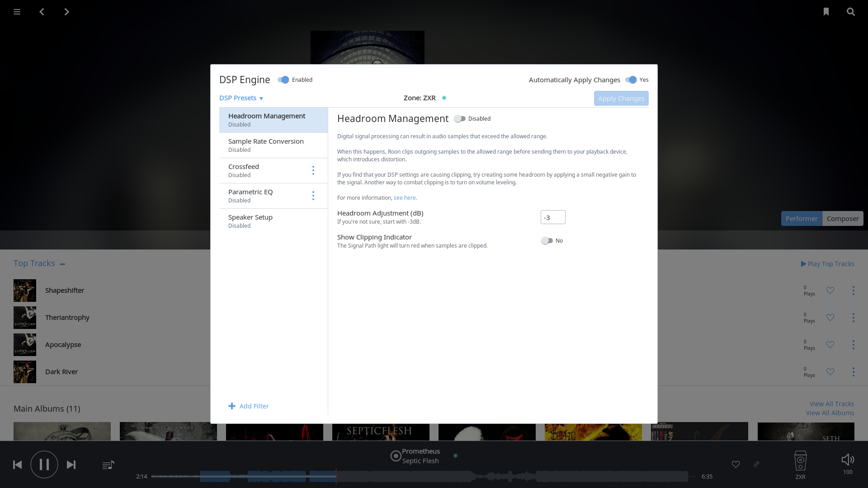Click the Headroom Adjustment dB field
The height and width of the screenshot is (488, 868).
(552, 217)
